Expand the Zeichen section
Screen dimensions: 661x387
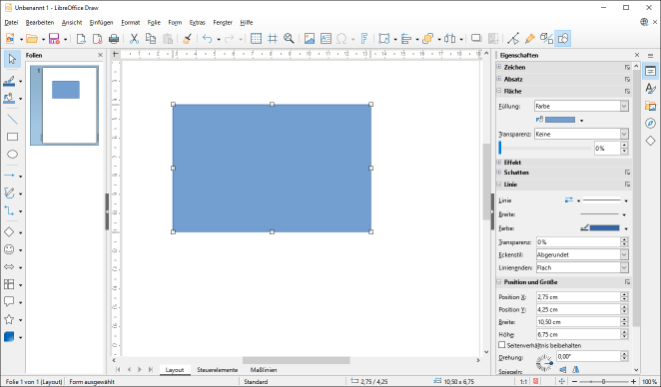pyautogui.click(x=514, y=67)
